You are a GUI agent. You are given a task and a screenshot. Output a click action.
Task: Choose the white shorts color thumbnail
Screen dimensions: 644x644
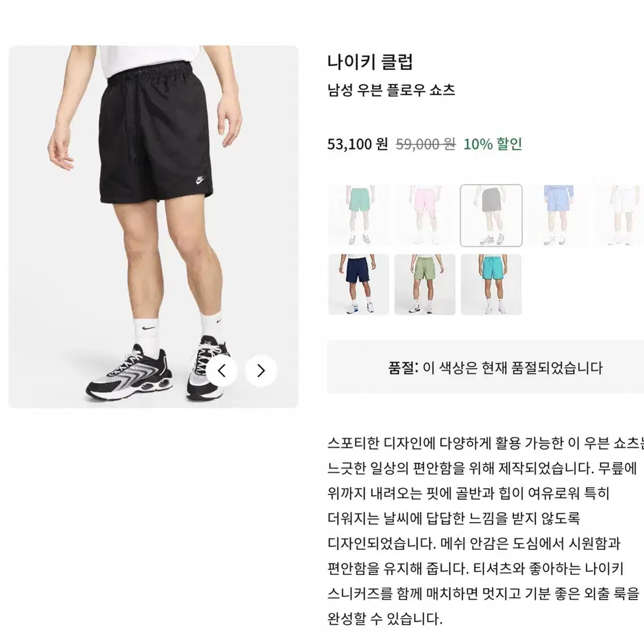pos(620,216)
